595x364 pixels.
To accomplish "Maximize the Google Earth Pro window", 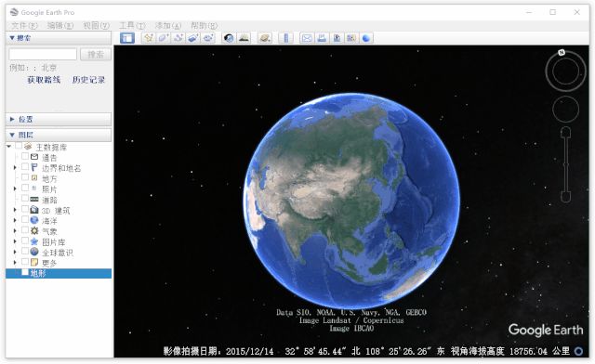I will (553, 12).
